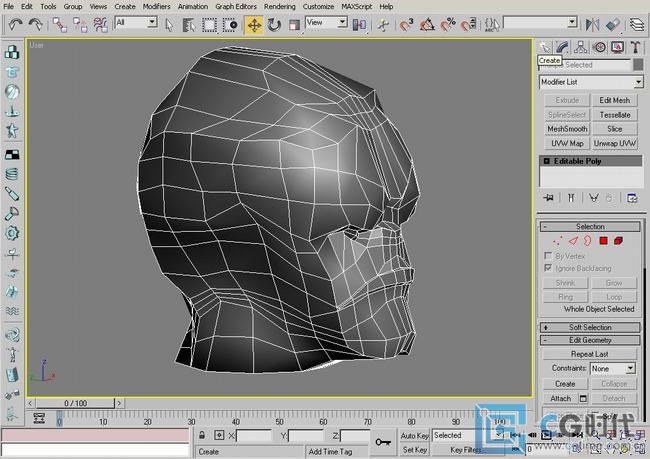Toggle the Window/Crossing selection icon
Image resolution: width=650 pixels, height=459 pixels.
pos(230,25)
